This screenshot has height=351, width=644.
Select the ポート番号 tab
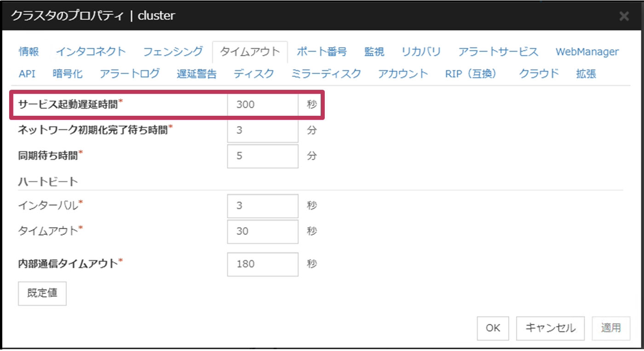click(321, 51)
